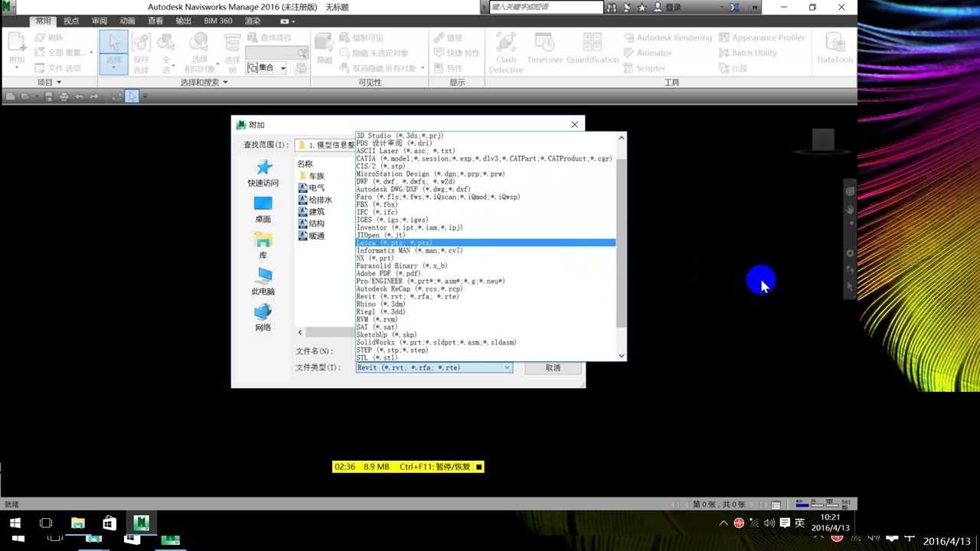Open the 取消隐藏 所有对象 dropdown arrow
The height and width of the screenshot is (551, 980).
coord(423,68)
